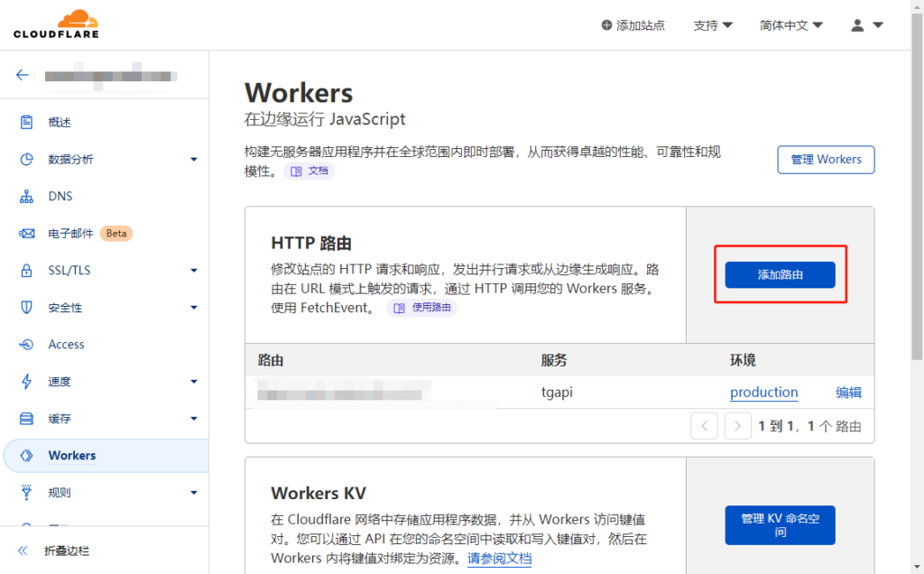
Task: Click the Access sidebar icon
Action: [x=27, y=345]
